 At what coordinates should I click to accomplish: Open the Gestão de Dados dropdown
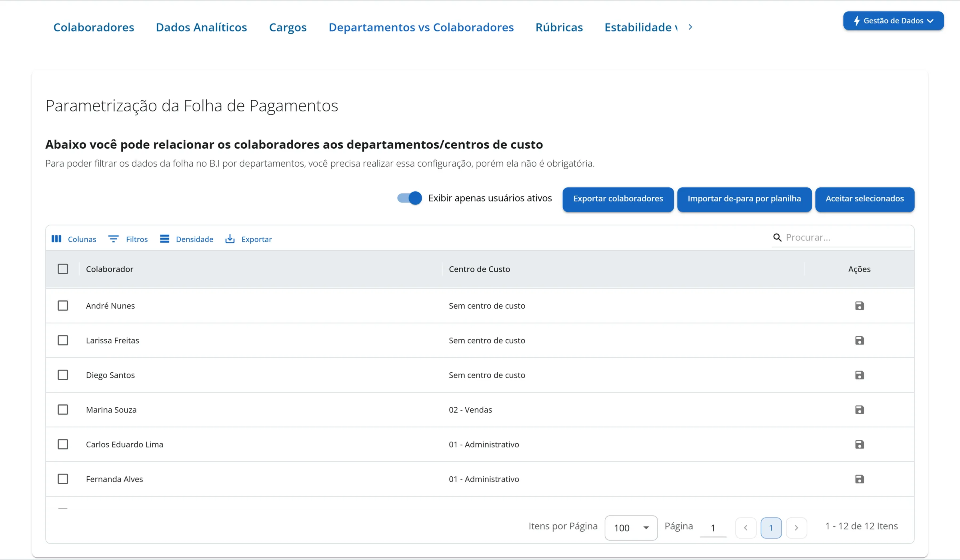click(x=893, y=21)
